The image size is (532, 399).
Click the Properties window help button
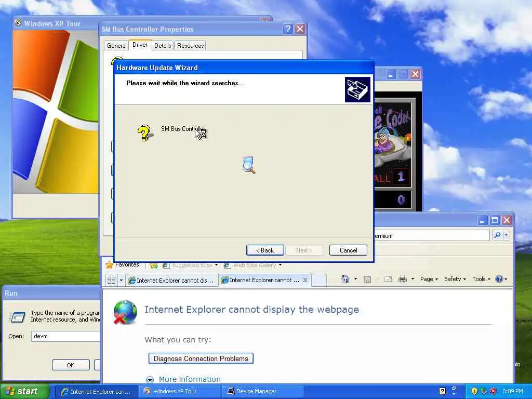288,29
